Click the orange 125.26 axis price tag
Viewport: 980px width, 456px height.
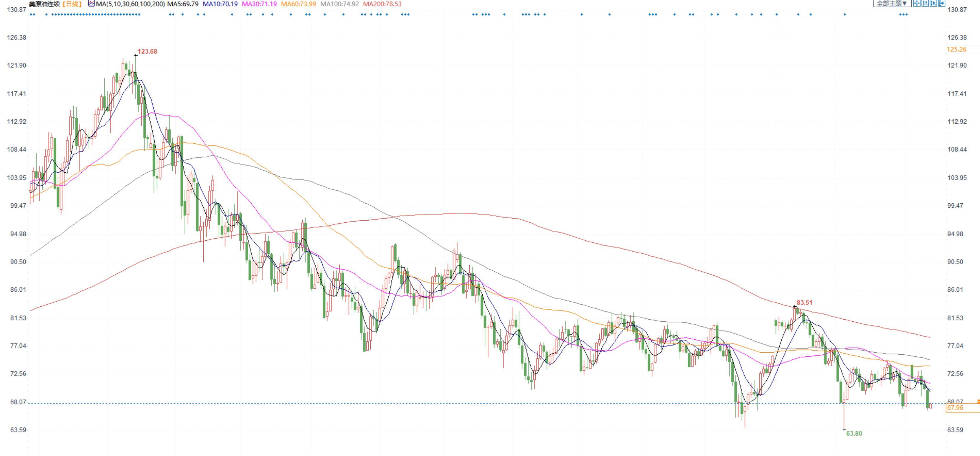pyautogui.click(x=956, y=49)
